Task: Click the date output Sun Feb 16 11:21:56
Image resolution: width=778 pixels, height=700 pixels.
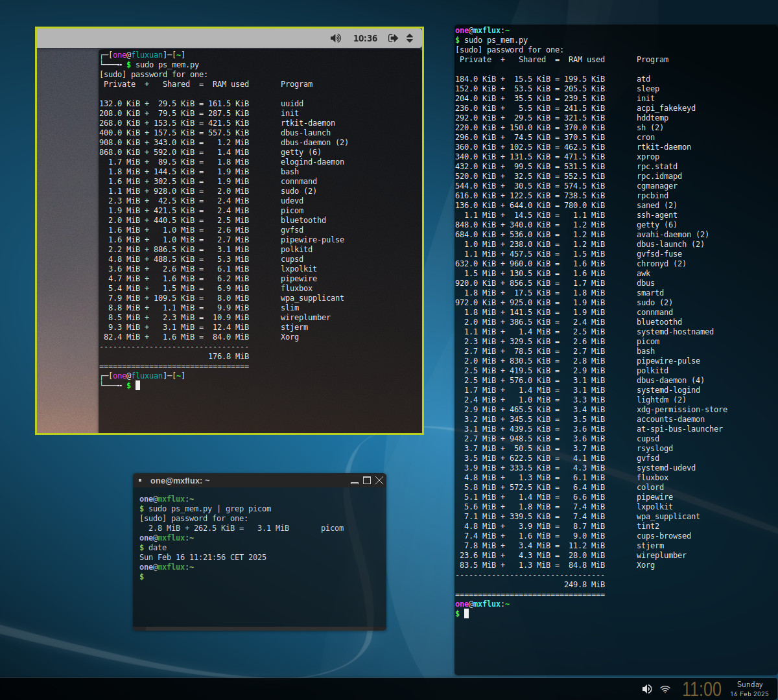Action: click(x=203, y=557)
